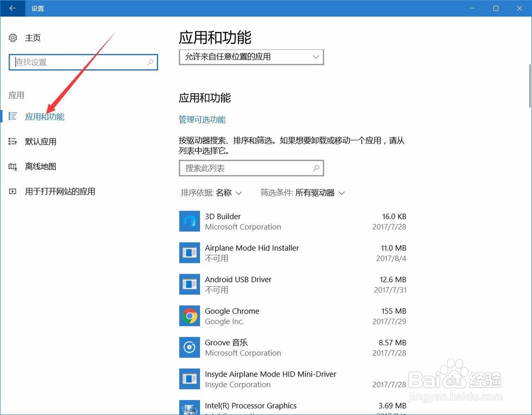Click the 2017/7/31 install date
532x415 pixels.
click(x=390, y=290)
